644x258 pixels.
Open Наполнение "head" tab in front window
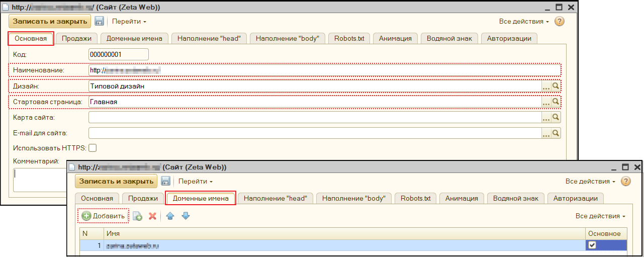point(275,198)
